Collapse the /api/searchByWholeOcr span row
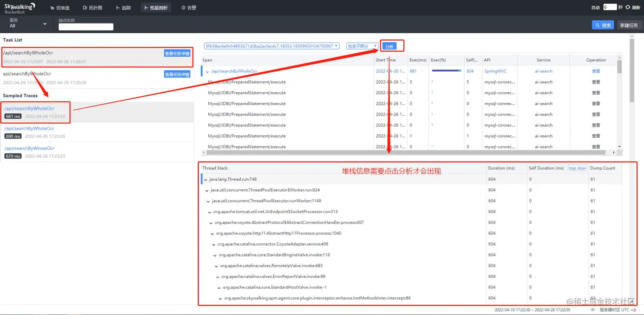The width and height of the screenshot is (644, 315). pyautogui.click(x=207, y=72)
